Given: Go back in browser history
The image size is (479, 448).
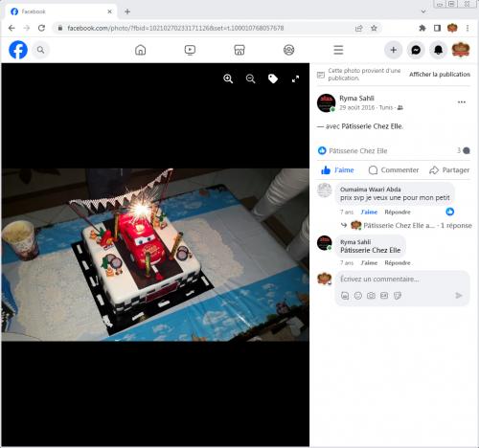Looking at the screenshot, I should point(11,28).
